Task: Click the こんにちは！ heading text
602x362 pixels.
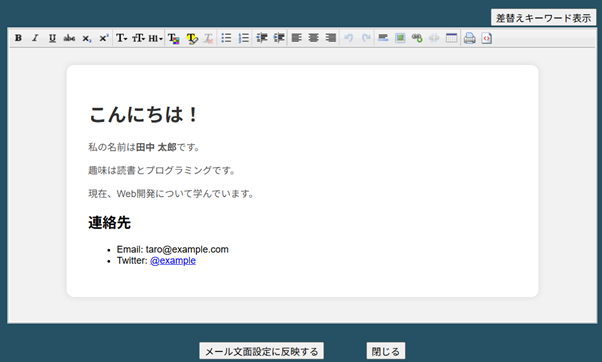Action: pyautogui.click(x=144, y=114)
